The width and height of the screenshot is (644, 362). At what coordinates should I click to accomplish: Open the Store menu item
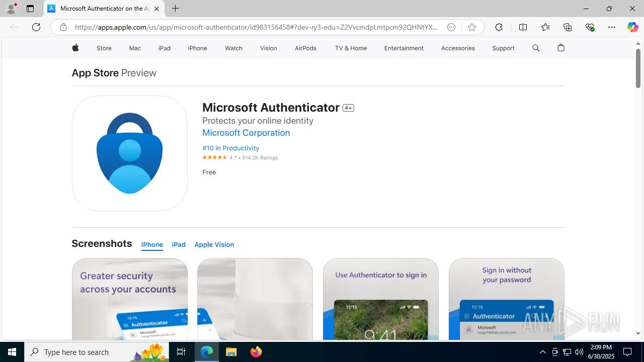click(104, 48)
